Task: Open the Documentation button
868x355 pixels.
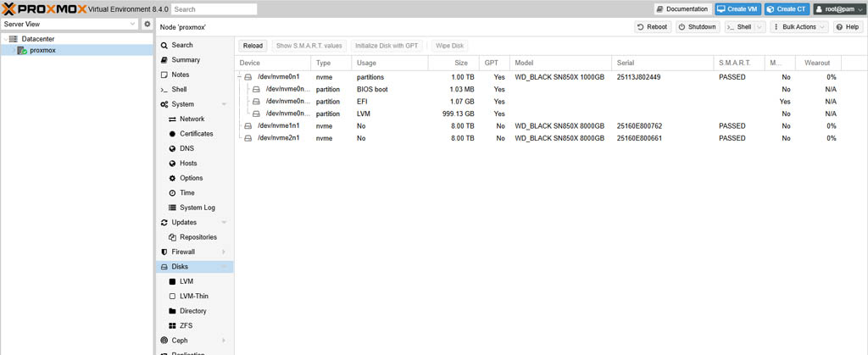Action: click(x=682, y=9)
